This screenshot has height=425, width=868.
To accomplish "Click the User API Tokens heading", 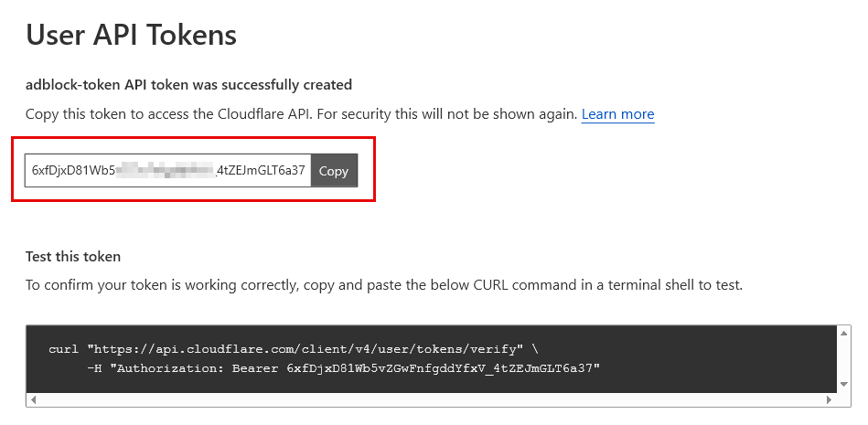I will (131, 35).
